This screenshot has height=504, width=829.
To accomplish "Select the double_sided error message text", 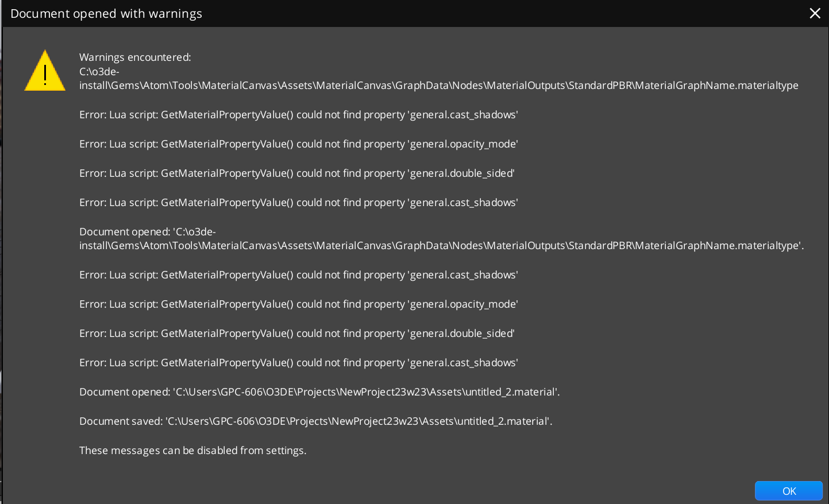I will (296, 173).
